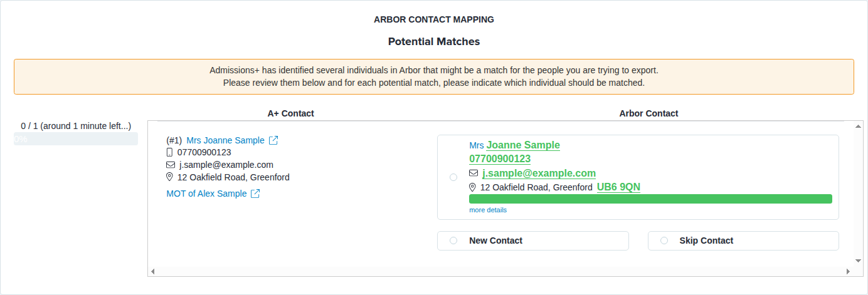Select the New Contact radio option
868x295 pixels.
[453, 241]
